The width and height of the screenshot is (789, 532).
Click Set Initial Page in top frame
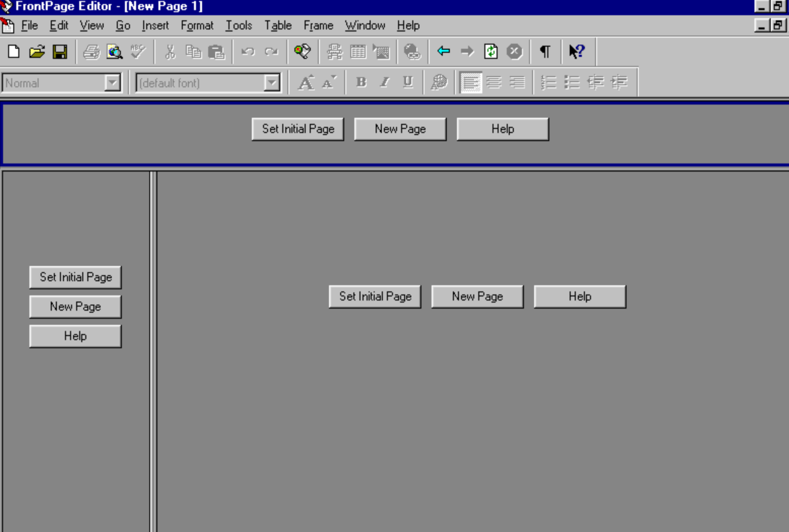click(x=298, y=129)
